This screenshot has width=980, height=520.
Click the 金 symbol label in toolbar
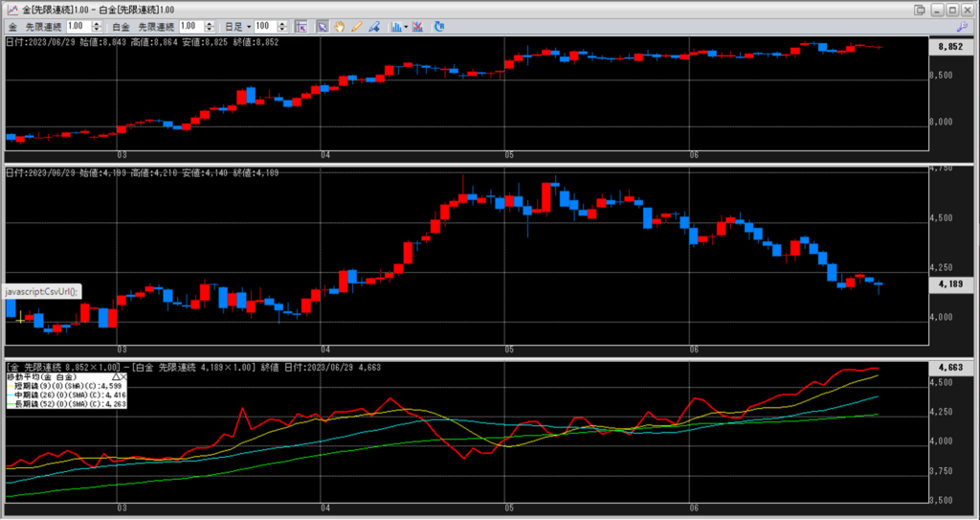click(12, 26)
